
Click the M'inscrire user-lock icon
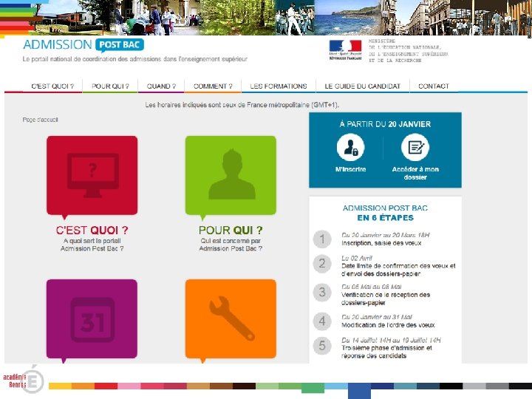pos(350,147)
